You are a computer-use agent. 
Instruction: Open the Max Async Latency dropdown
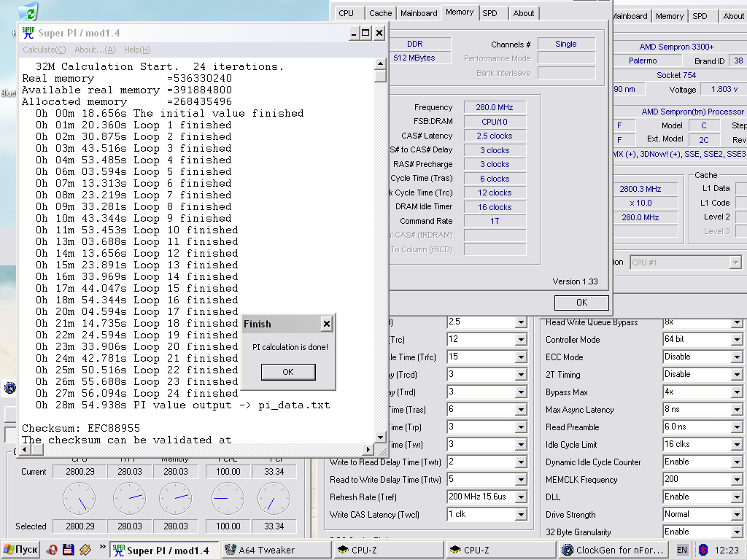(x=737, y=410)
